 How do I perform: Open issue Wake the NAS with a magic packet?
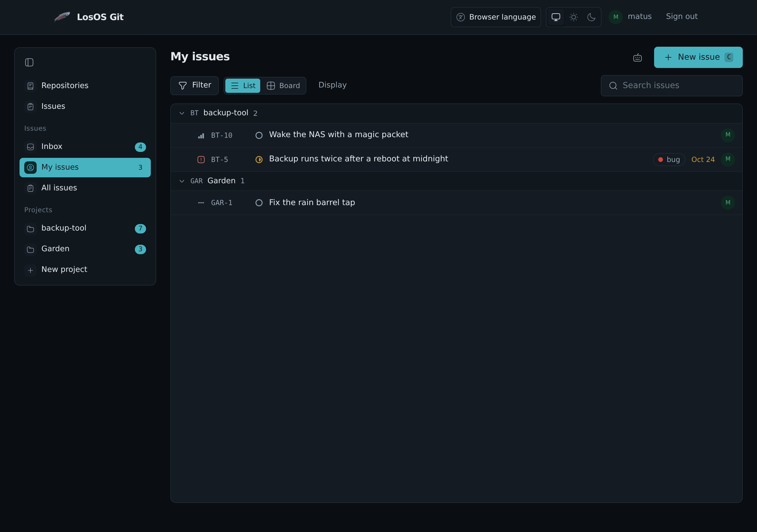338,134
